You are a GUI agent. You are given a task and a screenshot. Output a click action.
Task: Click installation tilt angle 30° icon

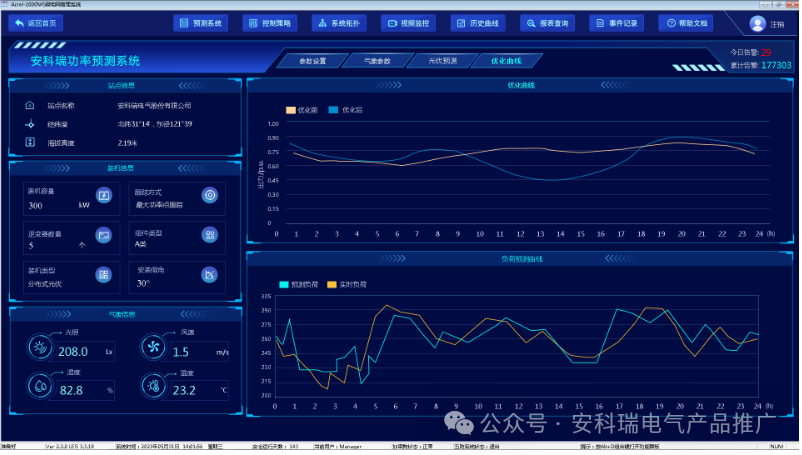210,275
